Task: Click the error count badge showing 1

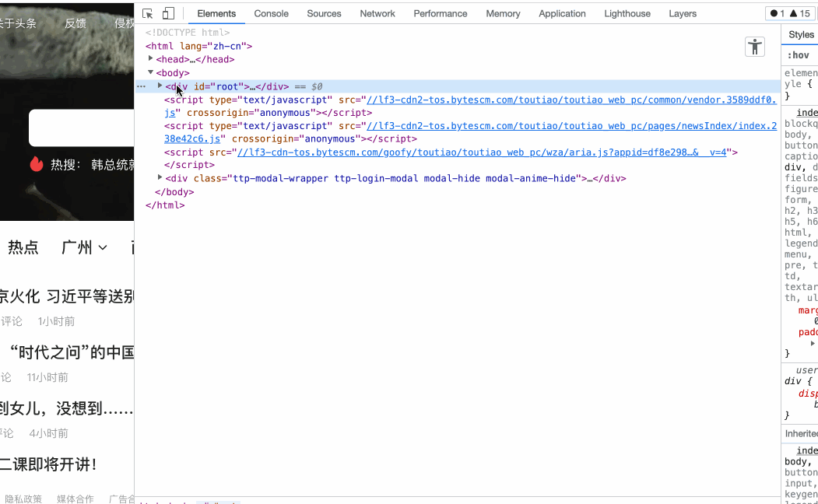Action: (778, 13)
